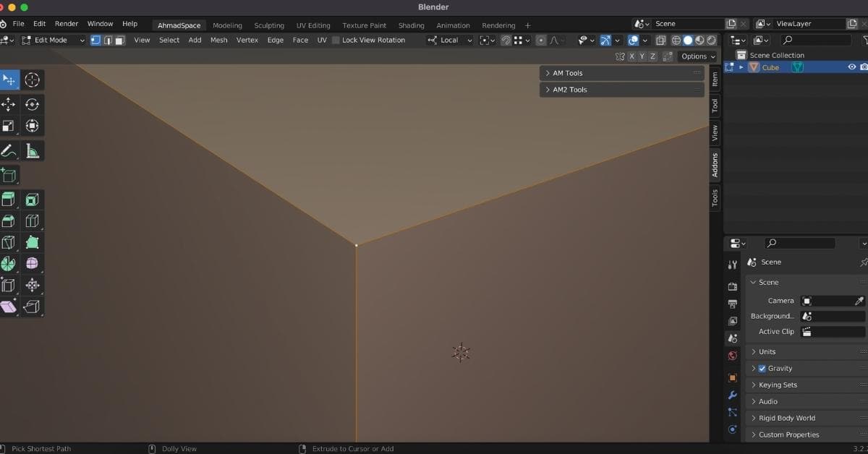This screenshot has width=868, height=454.
Task: Choose the Annotate pencil tool
Action: pos(9,151)
